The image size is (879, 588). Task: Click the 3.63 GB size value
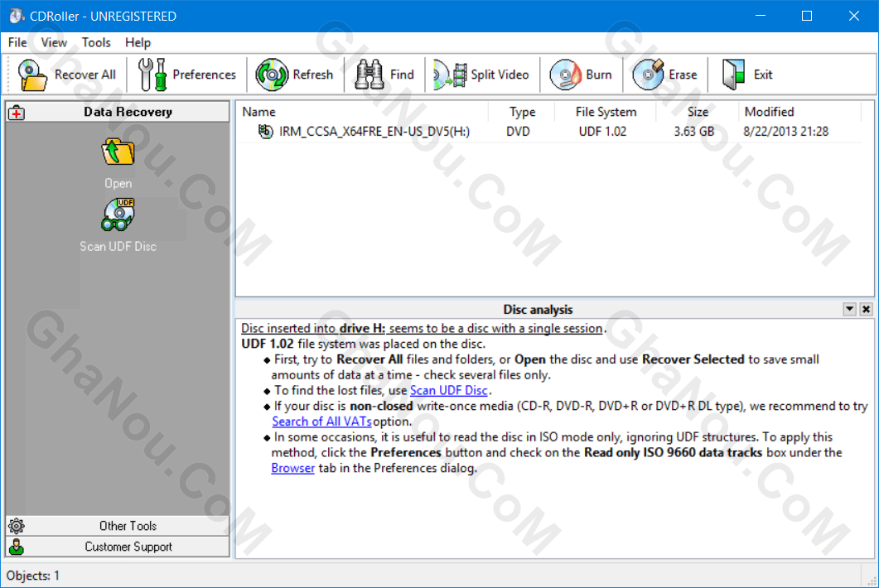pyautogui.click(x=694, y=132)
